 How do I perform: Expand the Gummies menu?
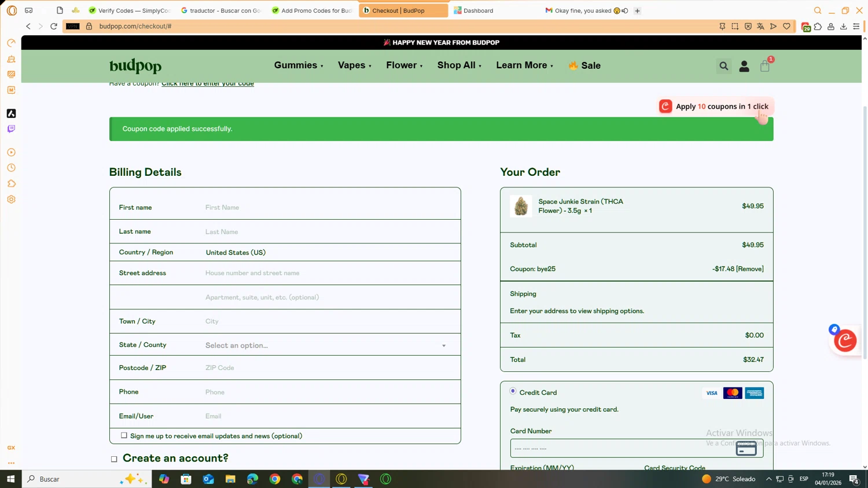[x=299, y=65]
